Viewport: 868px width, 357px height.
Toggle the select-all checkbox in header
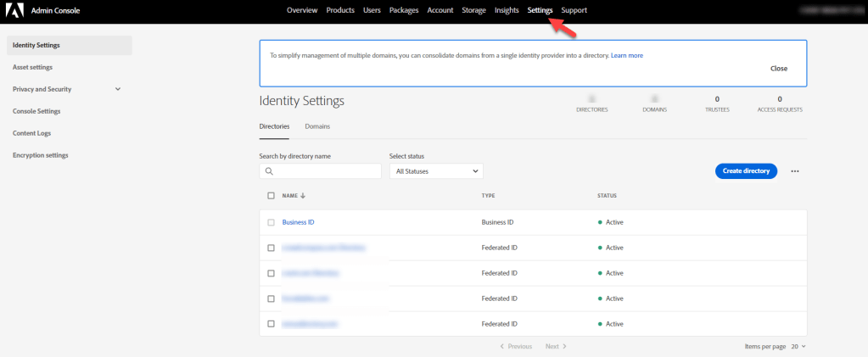click(x=271, y=196)
